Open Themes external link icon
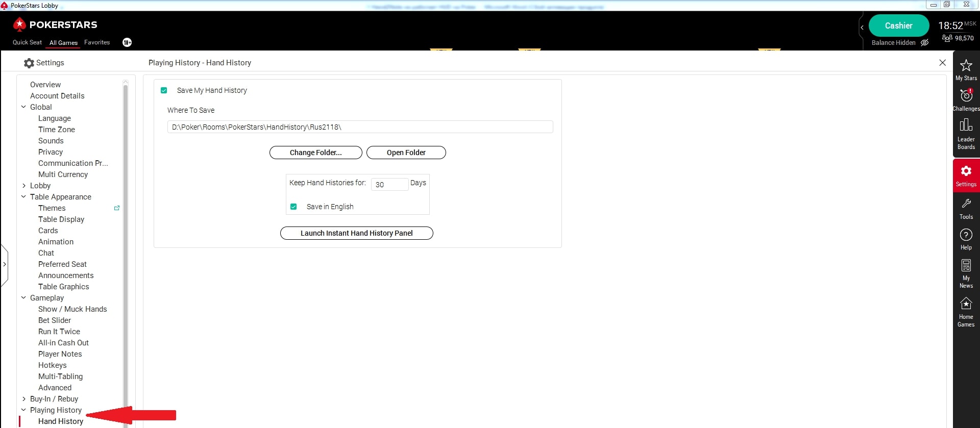980x428 pixels. pyautogui.click(x=117, y=208)
